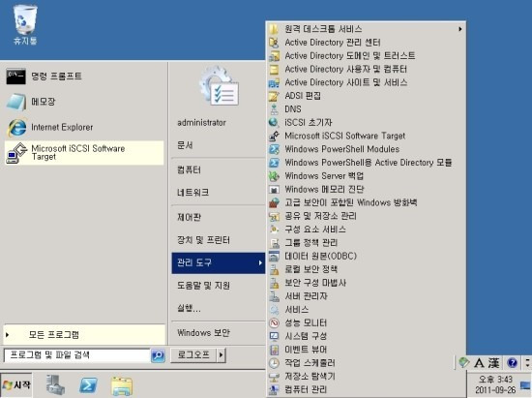Open 고급 보안이 포함된 Windows 방화벽 icon

pos(274,202)
